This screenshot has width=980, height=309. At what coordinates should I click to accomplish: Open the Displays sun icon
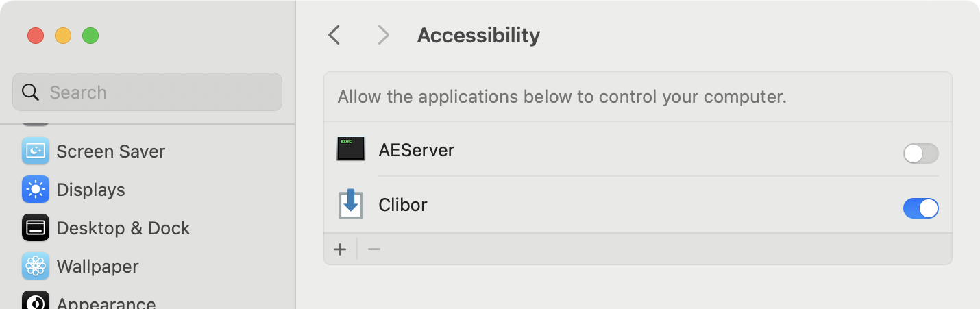tap(35, 189)
